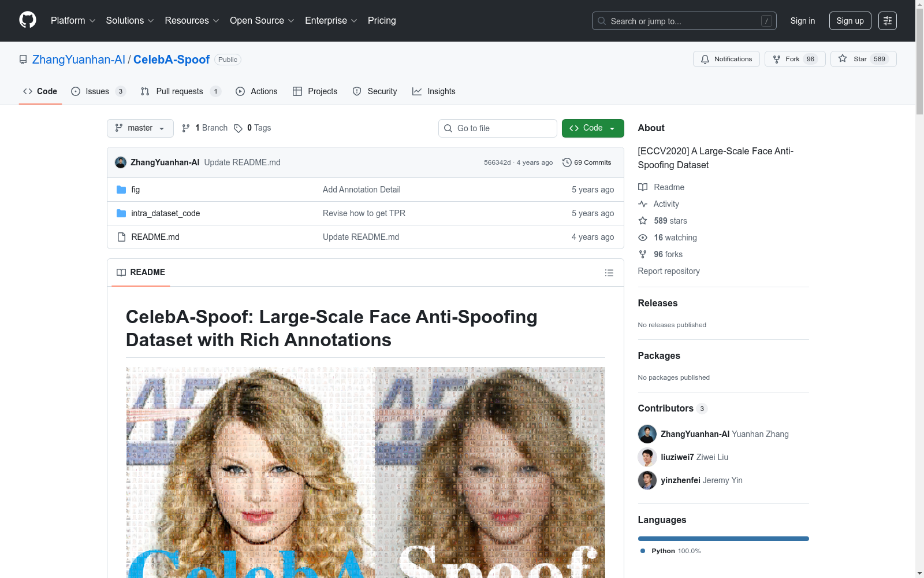Switch to the Code tab
This screenshot has height=578, width=924.
(40, 91)
